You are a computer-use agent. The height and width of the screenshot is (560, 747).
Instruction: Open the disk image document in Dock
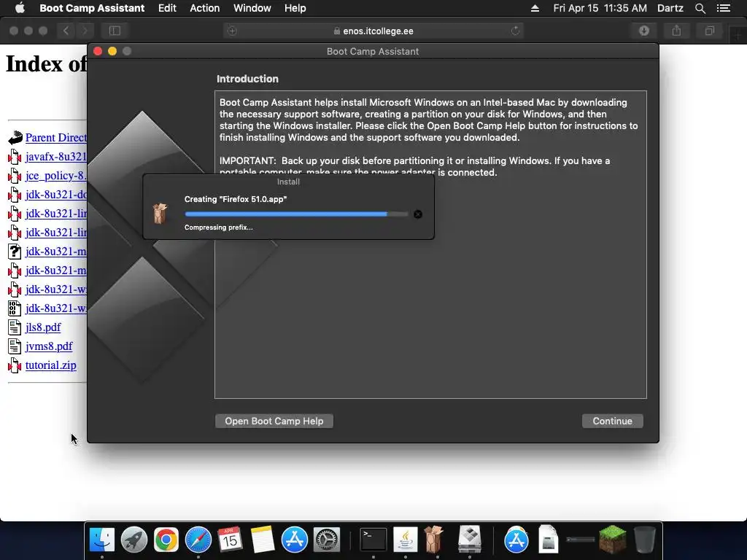coord(549,540)
